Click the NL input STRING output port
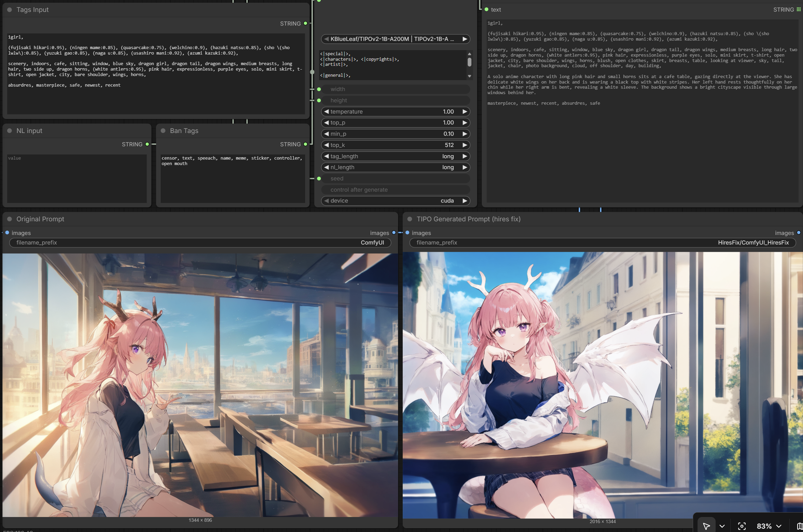This screenshot has height=532, width=803. click(147, 144)
